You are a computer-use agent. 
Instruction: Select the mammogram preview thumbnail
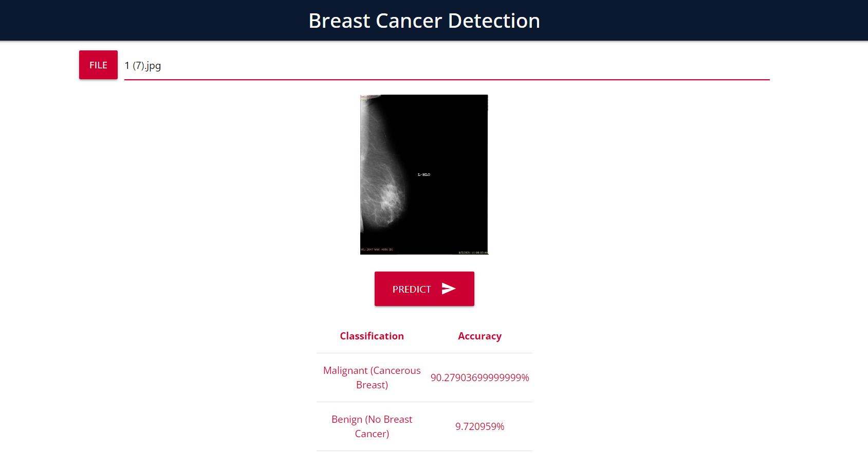coord(424,174)
